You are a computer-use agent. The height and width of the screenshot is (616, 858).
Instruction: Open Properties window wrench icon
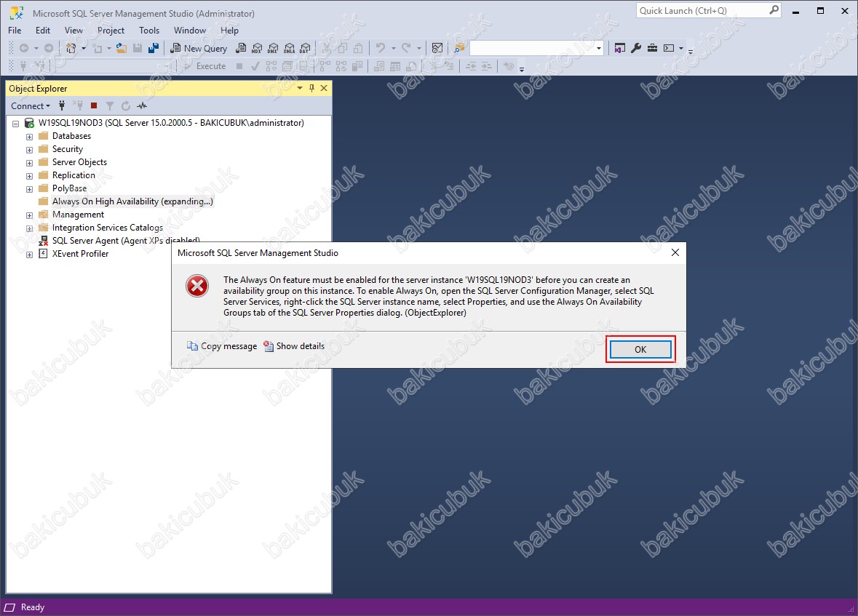point(636,48)
